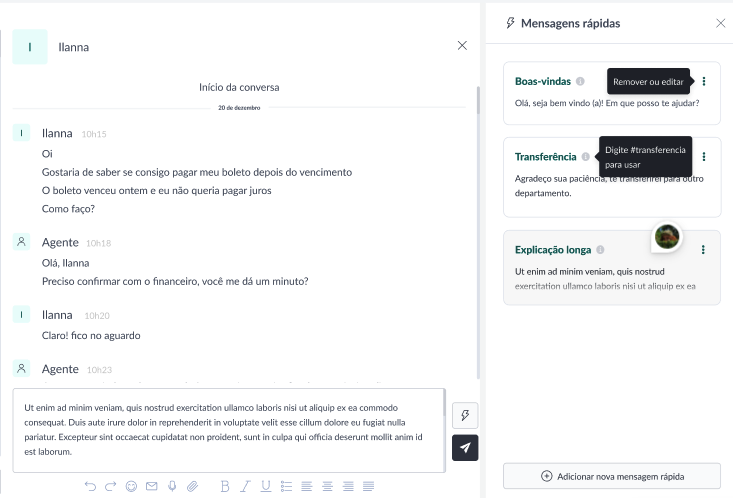
Task: Click the redo arrow in the editor toolbar
Action: coord(111,487)
